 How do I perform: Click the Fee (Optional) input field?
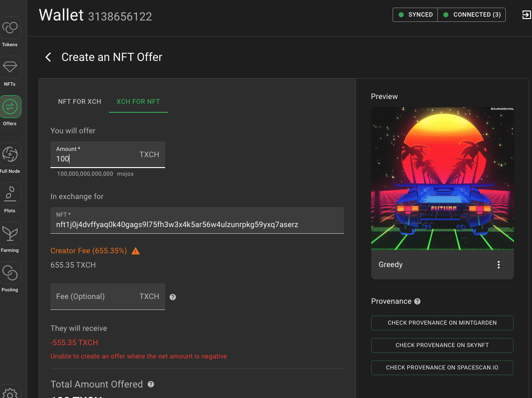tap(108, 297)
